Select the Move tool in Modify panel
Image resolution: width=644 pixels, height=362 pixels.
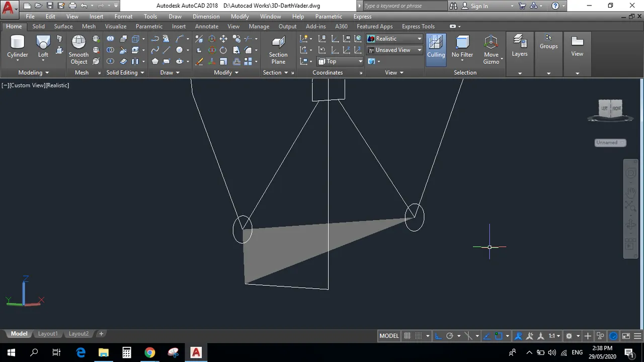click(x=223, y=39)
